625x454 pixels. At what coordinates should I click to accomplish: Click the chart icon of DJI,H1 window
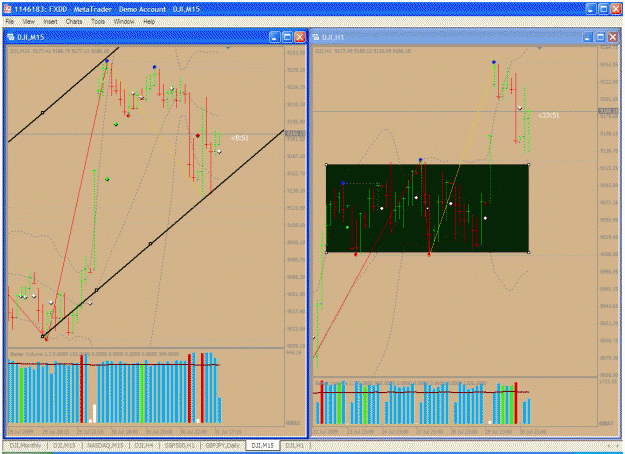tap(316, 37)
